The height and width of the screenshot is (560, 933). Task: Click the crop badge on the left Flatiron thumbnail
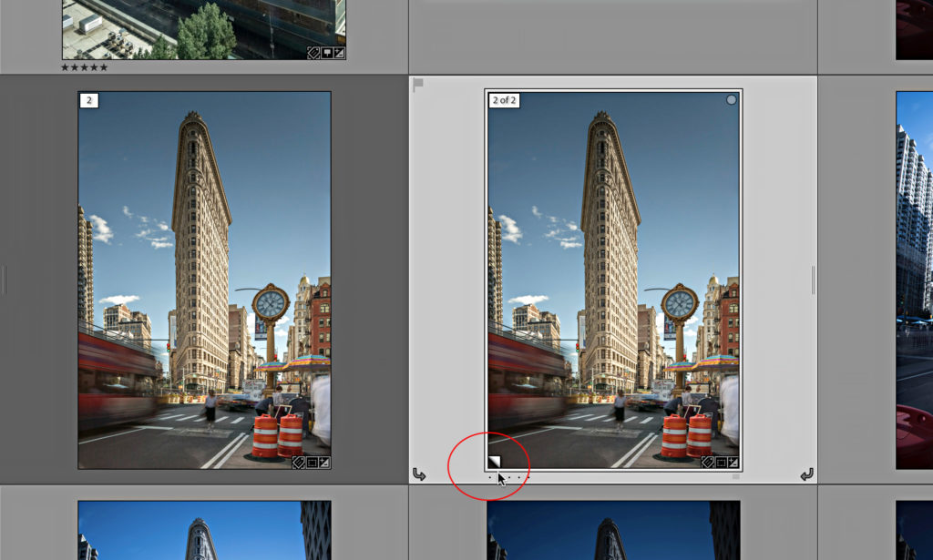[x=312, y=463]
